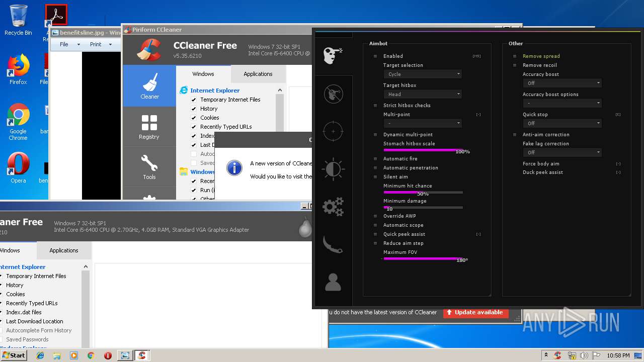Click the blue info icon in dialog
Image resolution: width=644 pixels, height=362 pixels.
tap(234, 168)
